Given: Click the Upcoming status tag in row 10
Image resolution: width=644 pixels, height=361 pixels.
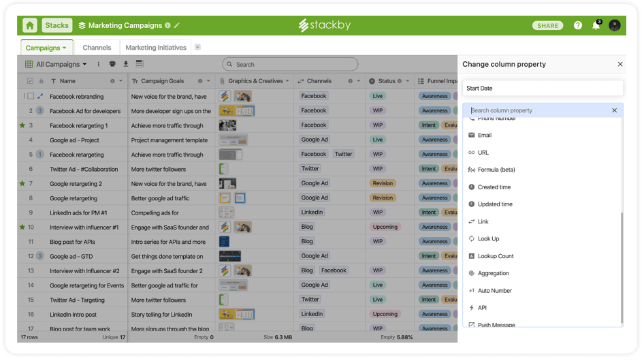Looking at the screenshot, I should point(385,227).
